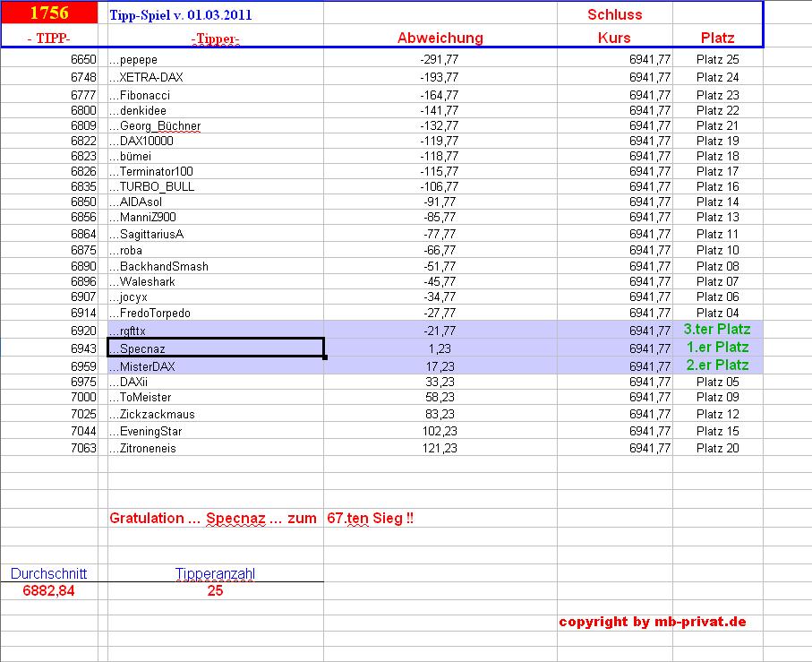Click the ...jocyx cell

(x=216, y=297)
